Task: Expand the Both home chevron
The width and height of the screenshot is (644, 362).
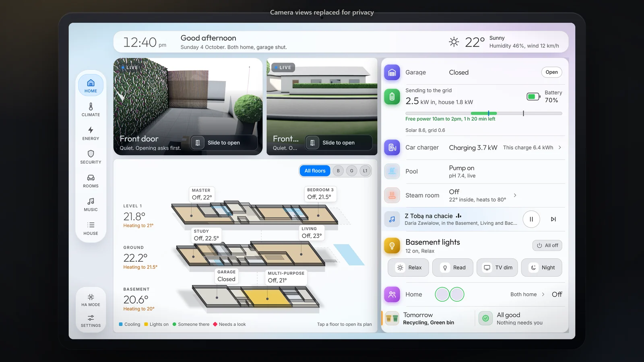Action: point(543,294)
